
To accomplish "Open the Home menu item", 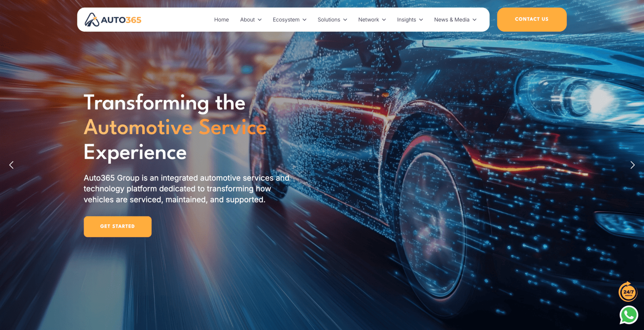I will (221, 20).
